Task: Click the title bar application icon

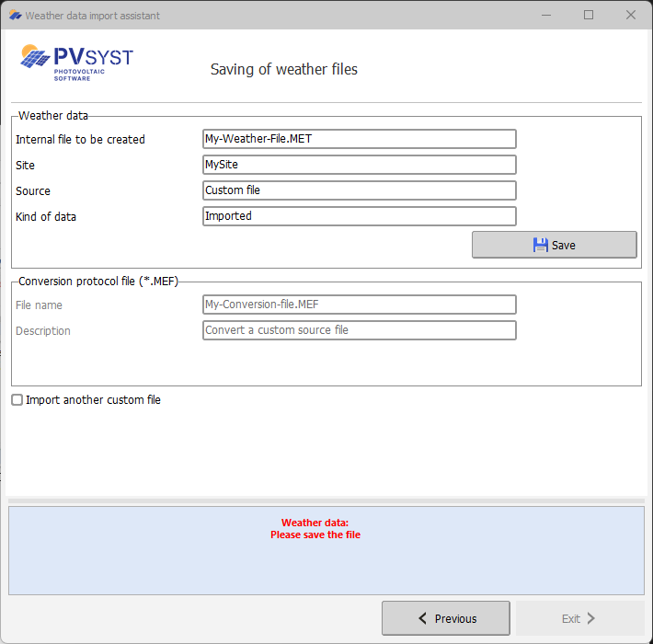Action: coord(15,16)
